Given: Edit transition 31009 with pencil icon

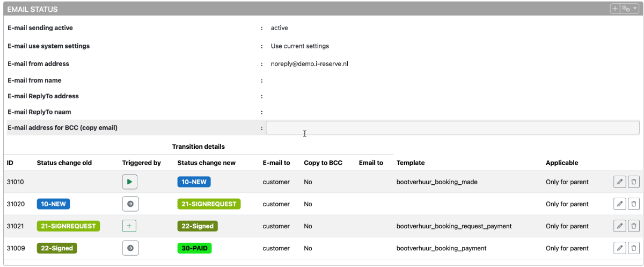Looking at the screenshot, I should (x=619, y=248).
